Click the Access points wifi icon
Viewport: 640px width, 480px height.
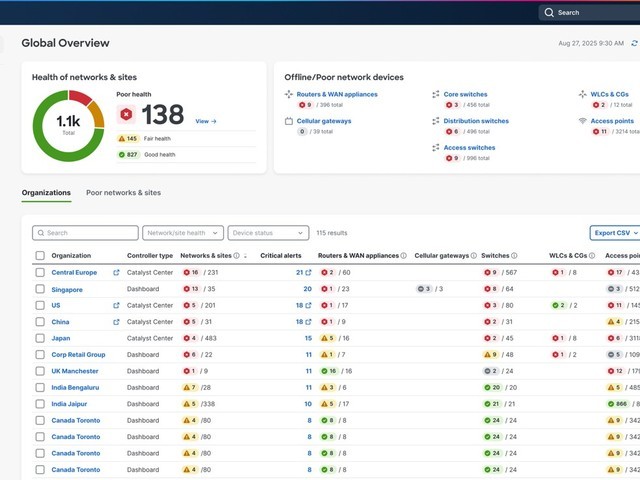tap(583, 121)
